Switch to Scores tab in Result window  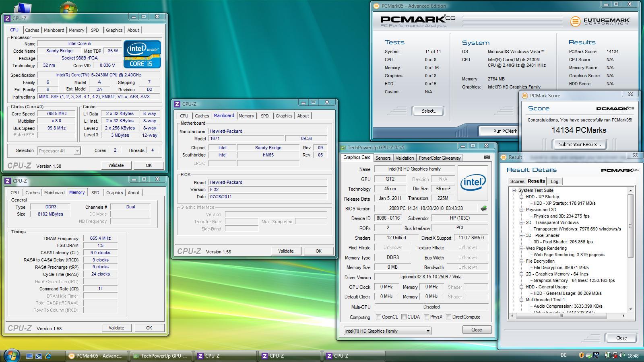pos(517,181)
